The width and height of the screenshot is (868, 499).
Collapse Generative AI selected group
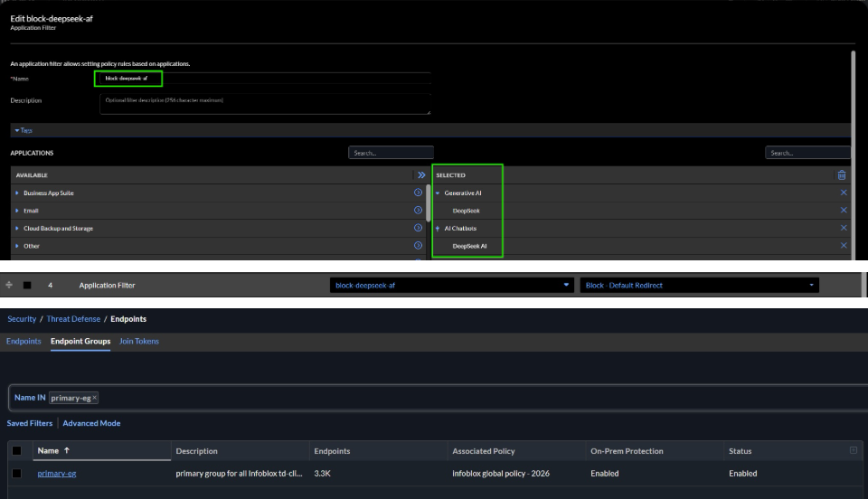click(x=438, y=193)
